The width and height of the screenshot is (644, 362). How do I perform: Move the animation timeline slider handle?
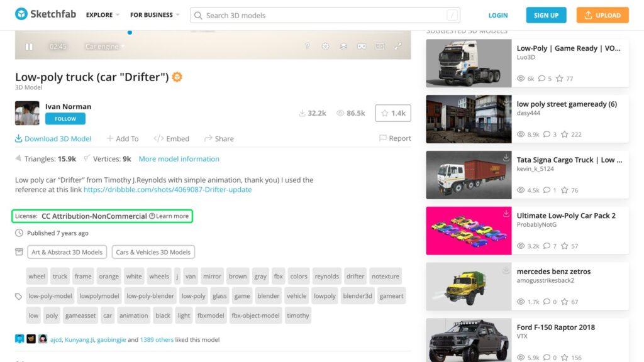(x=130, y=33)
